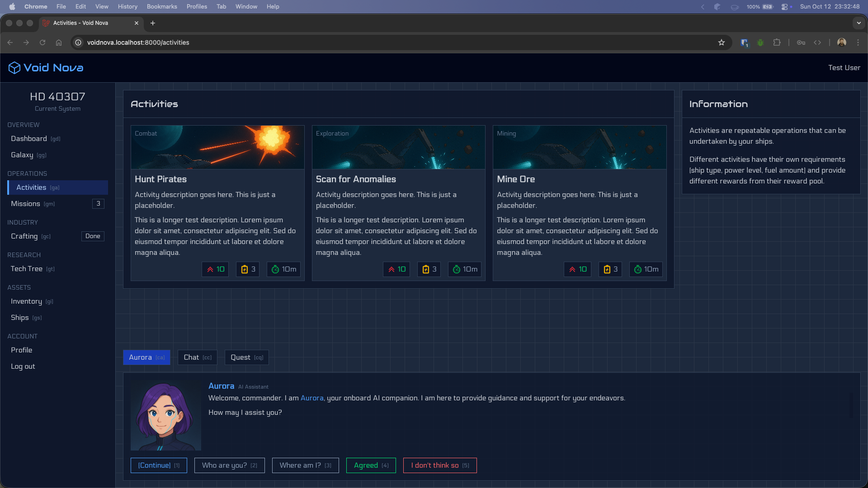Click Chrome home icon

click(59, 42)
